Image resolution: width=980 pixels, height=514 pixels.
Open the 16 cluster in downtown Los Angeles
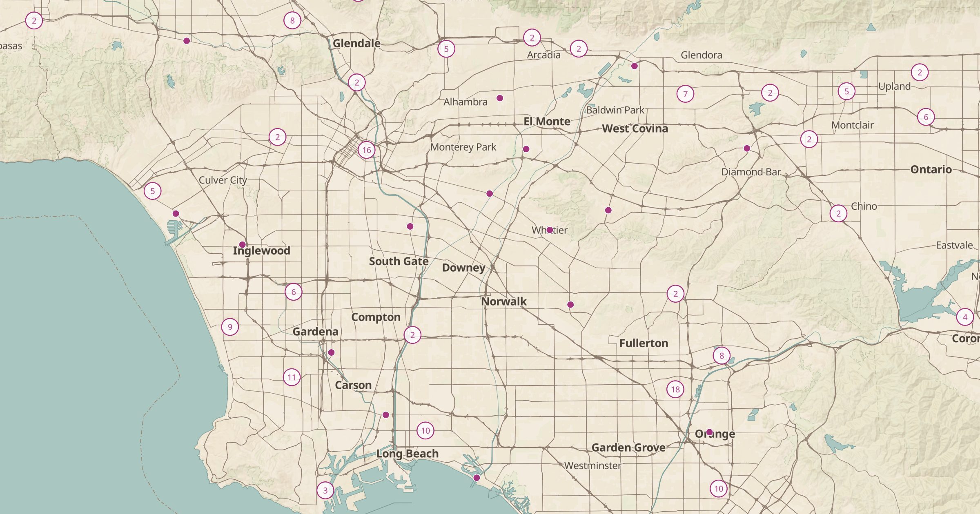(x=367, y=150)
